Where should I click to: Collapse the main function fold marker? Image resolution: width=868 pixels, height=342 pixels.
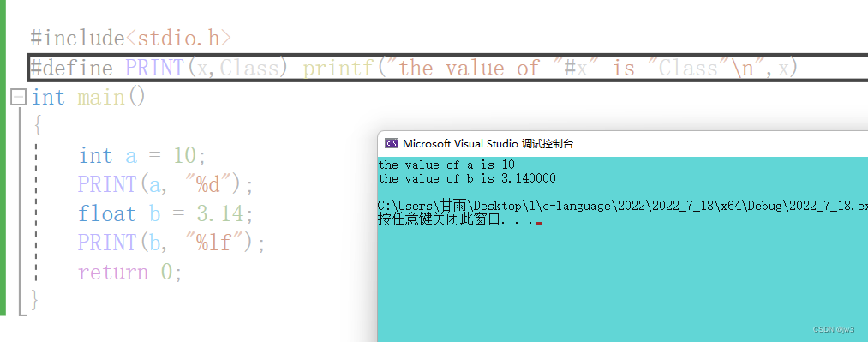click(x=18, y=98)
